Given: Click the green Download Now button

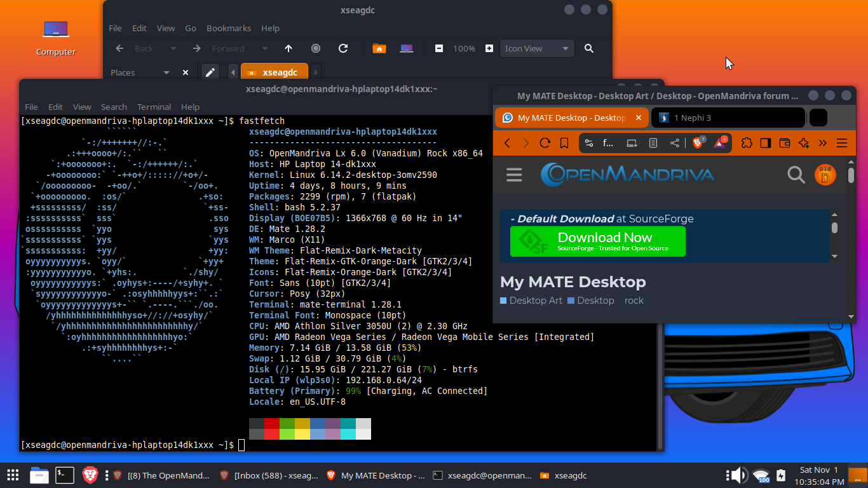Looking at the screenshot, I should (x=597, y=241).
